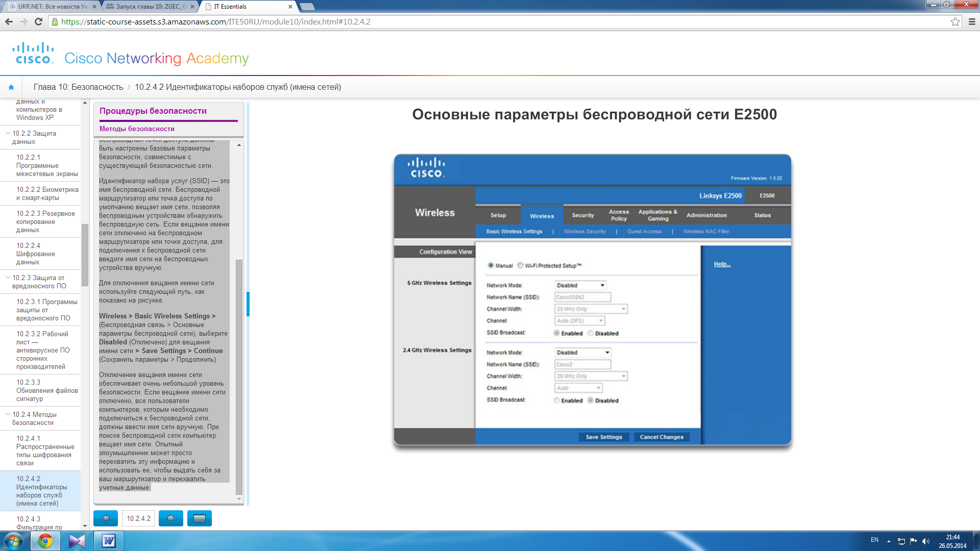This screenshot has height=551, width=980.
Task: Click the Cisco logo in the header
Action: click(33, 53)
